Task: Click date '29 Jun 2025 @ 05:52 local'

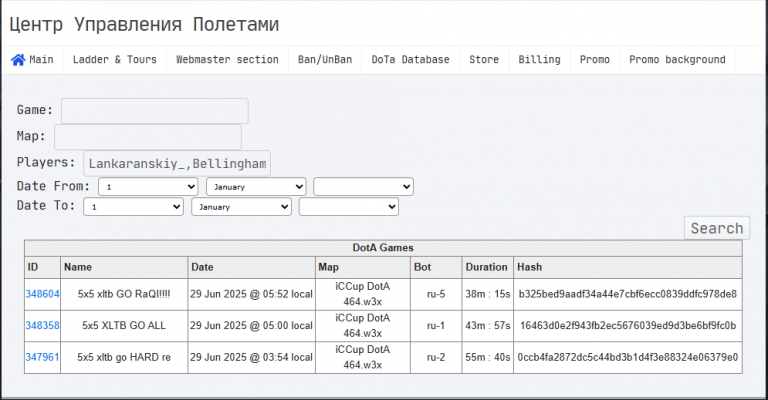Action: tap(251, 294)
